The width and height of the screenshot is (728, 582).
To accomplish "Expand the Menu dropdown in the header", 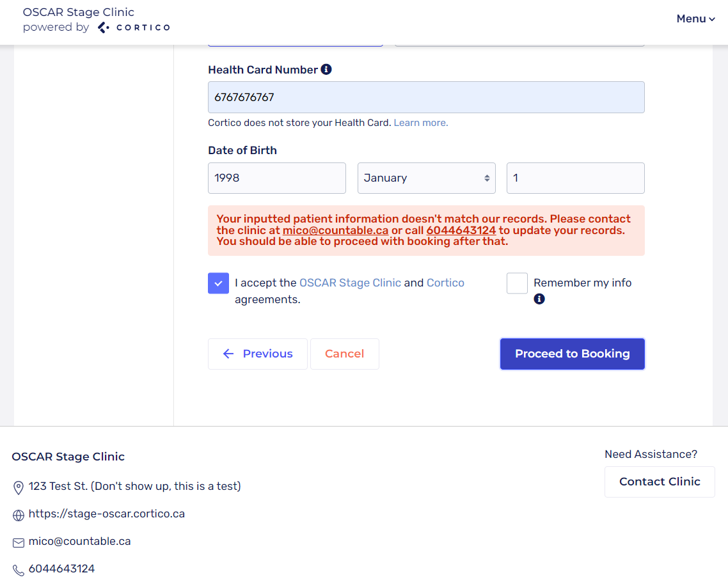I will pyautogui.click(x=695, y=19).
